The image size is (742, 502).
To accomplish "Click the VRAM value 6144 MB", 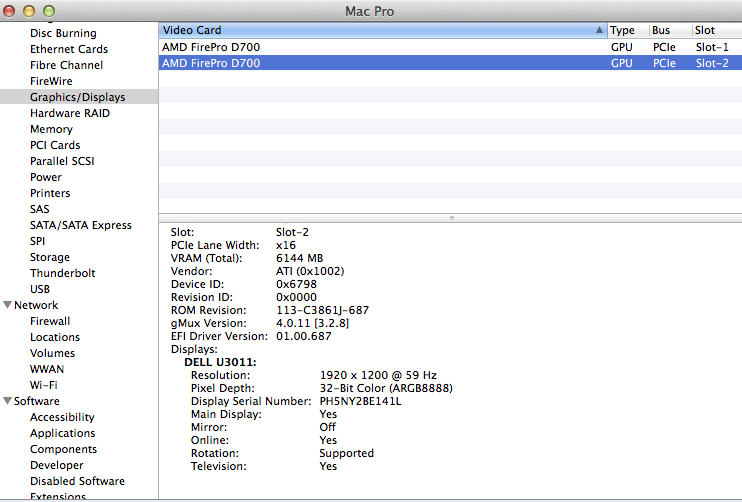I will [x=299, y=258].
